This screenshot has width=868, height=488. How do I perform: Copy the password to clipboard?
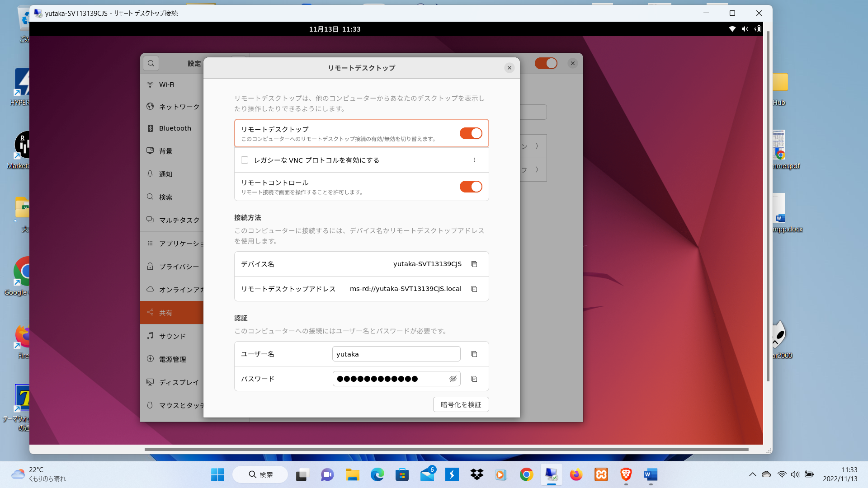coord(474,379)
